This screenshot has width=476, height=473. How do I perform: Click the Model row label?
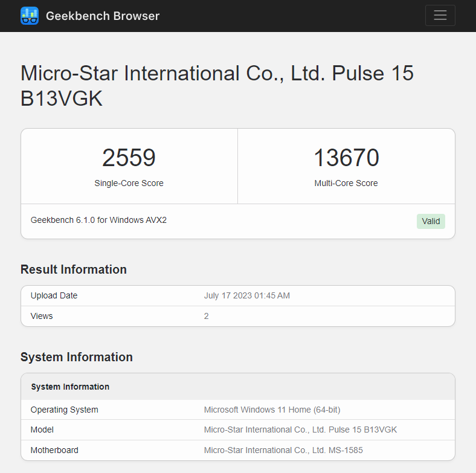coord(42,430)
